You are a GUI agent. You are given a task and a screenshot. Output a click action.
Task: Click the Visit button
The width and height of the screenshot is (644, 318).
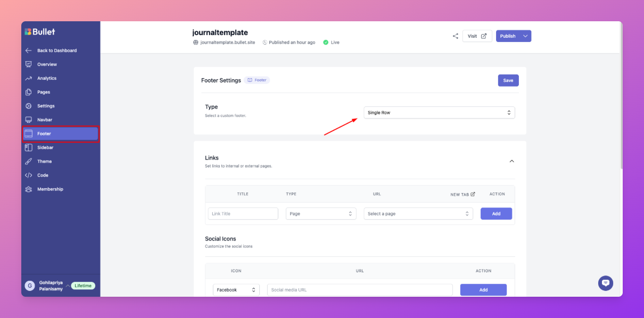pos(477,36)
